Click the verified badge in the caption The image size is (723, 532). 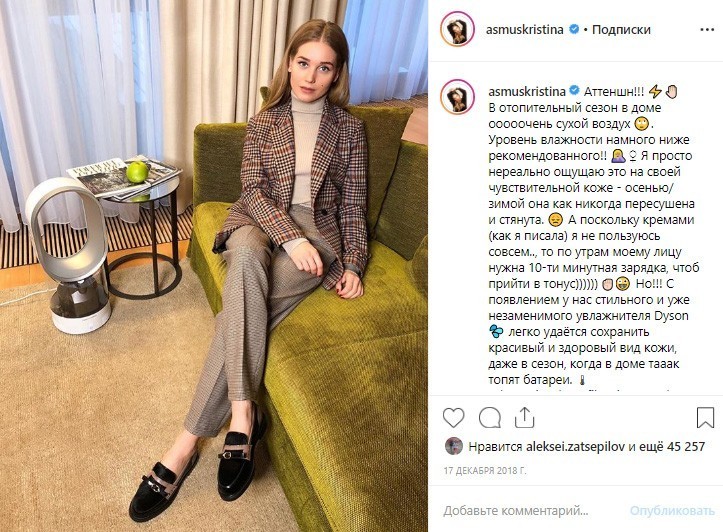pos(575,91)
